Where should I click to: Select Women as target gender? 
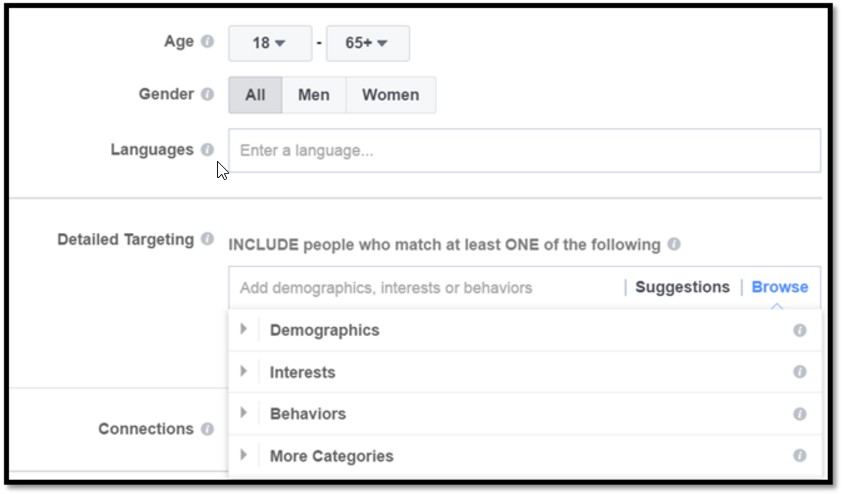390,95
